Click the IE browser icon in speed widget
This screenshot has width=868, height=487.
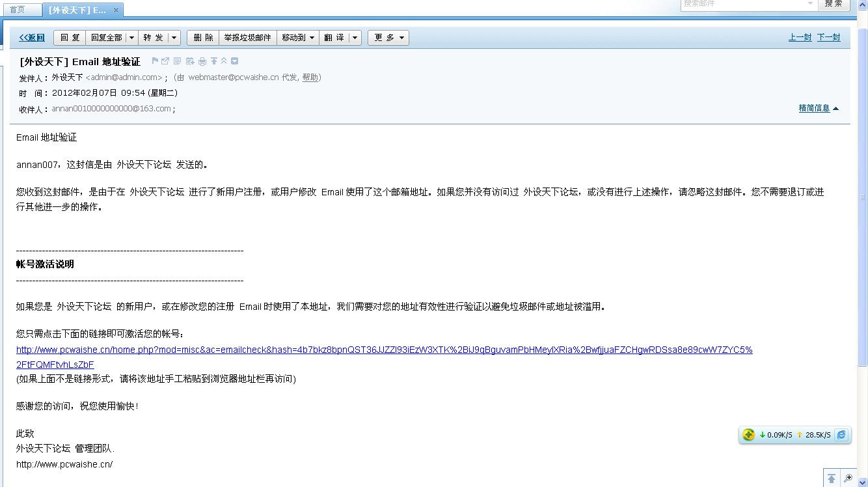[841, 435]
